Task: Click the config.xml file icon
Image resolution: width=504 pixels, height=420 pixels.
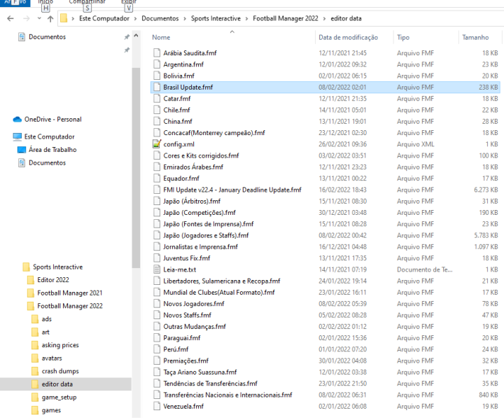Action: tap(157, 144)
